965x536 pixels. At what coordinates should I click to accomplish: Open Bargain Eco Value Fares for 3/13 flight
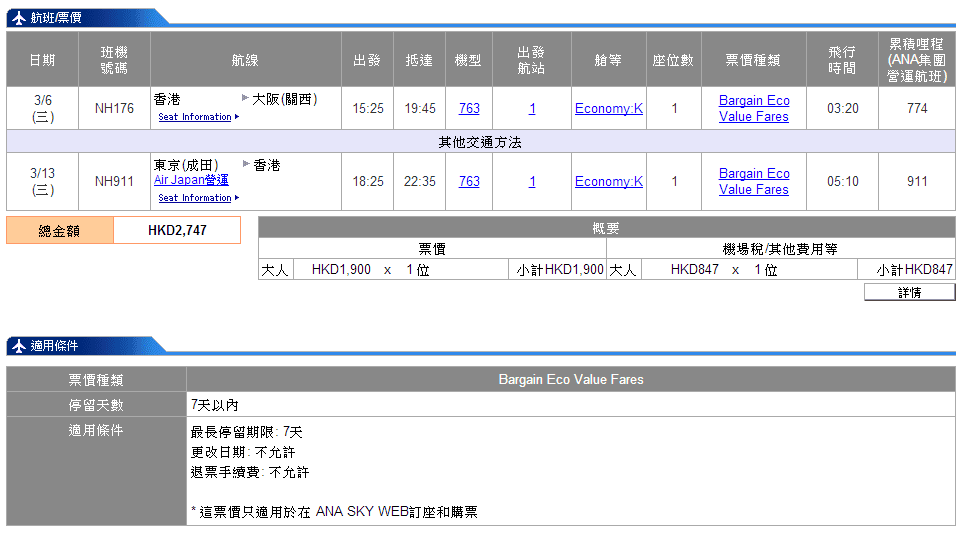[754, 181]
